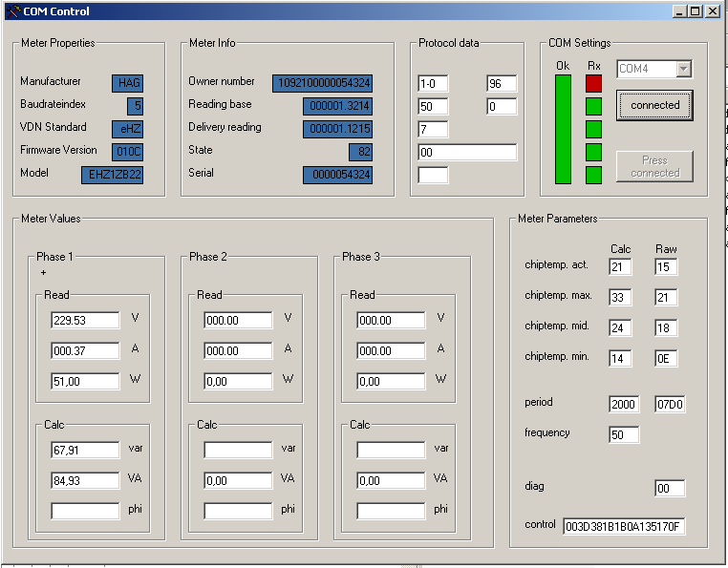Click the Serial value 0000054324

point(337,175)
